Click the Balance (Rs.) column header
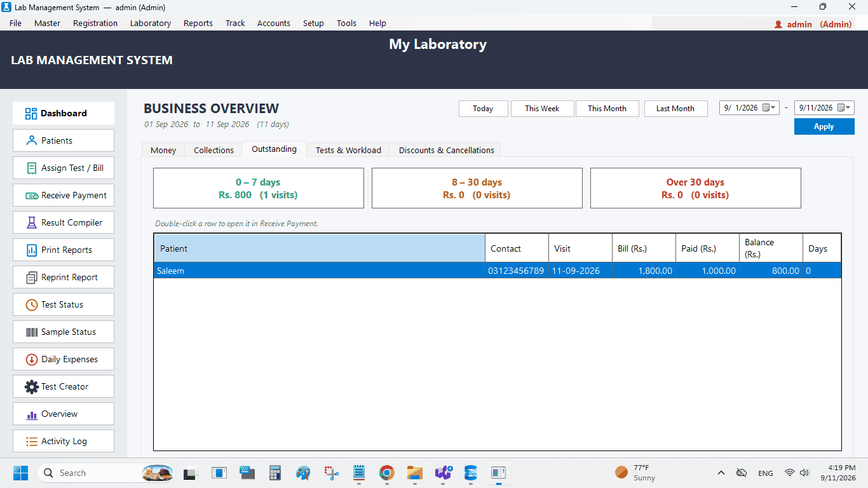Screen dimensions: 868x488 pos(771,248)
